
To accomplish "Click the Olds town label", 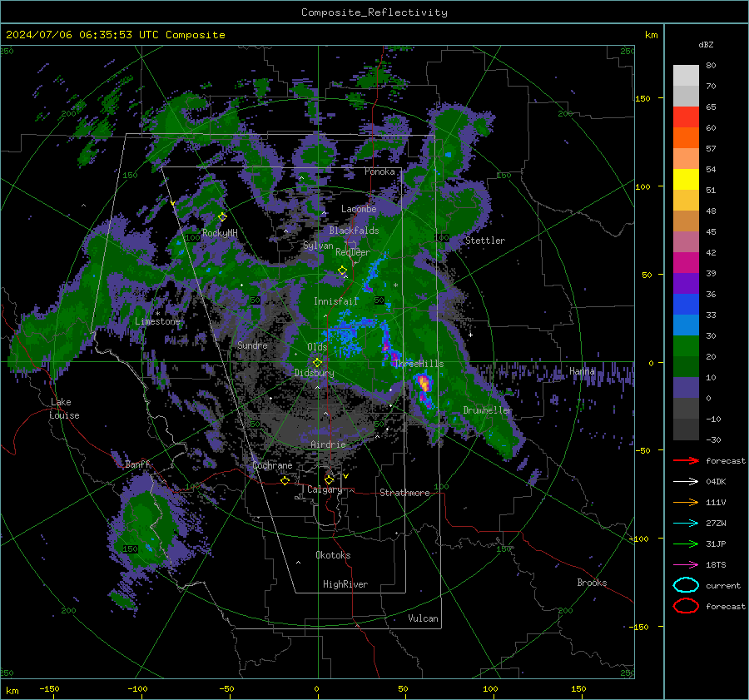I will pos(317,347).
